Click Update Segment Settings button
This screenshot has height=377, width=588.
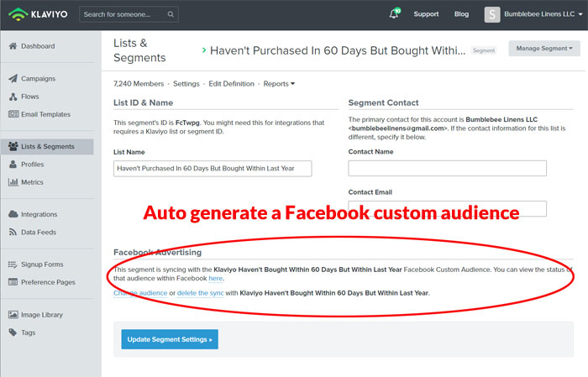point(170,339)
